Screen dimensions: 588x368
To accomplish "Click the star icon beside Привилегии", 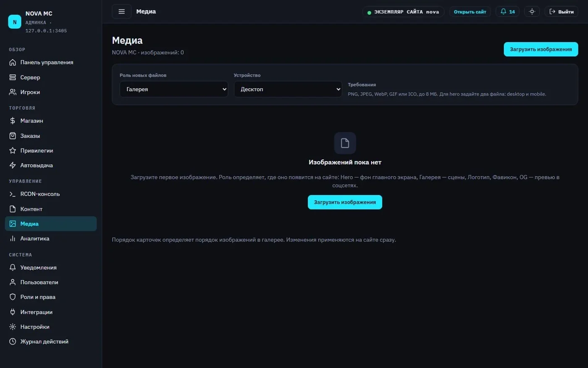I will pos(13,151).
